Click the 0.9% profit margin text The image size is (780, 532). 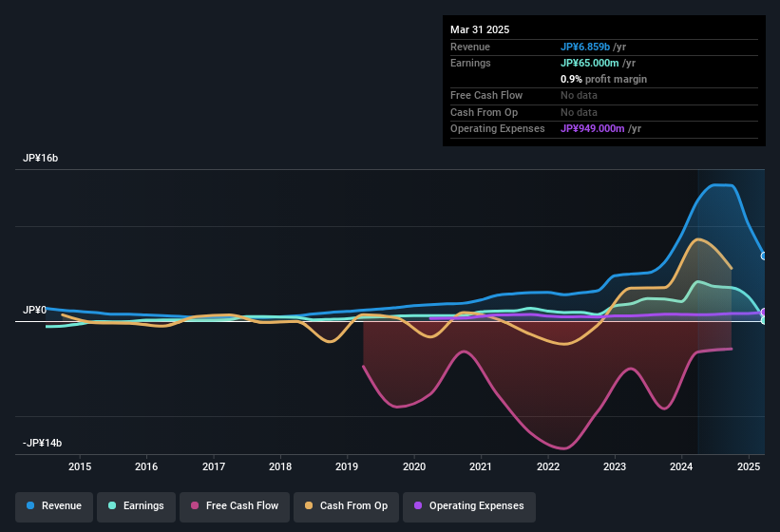[x=603, y=79]
